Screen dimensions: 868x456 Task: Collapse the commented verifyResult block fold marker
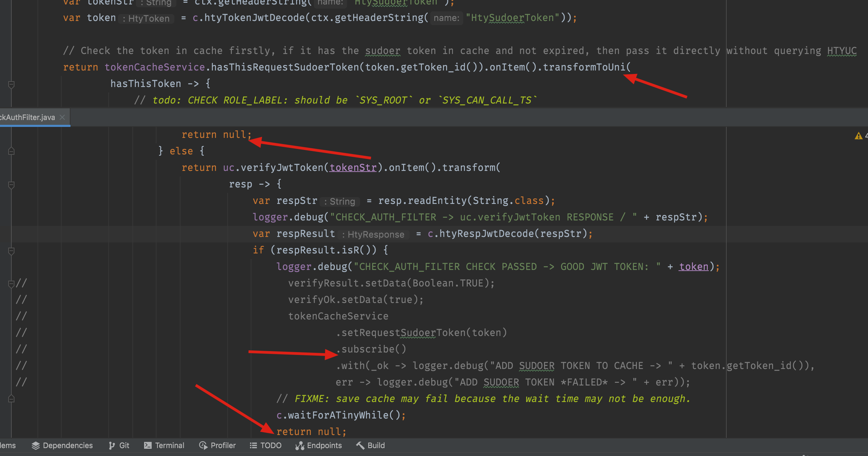coord(11,284)
